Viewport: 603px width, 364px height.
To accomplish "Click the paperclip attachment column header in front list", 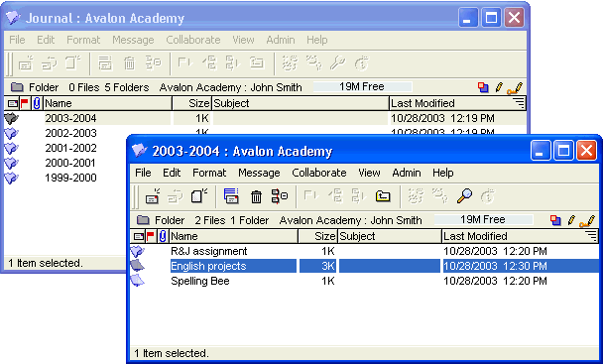I will click(163, 236).
